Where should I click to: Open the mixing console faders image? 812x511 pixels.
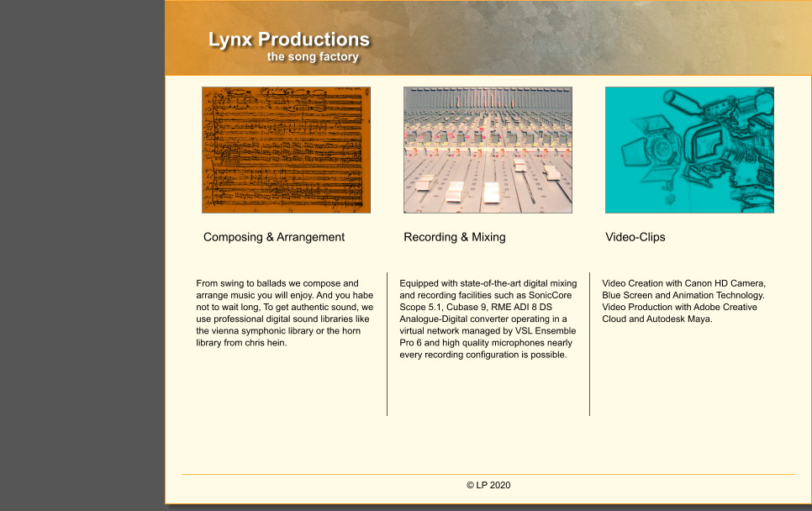coord(488,150)
